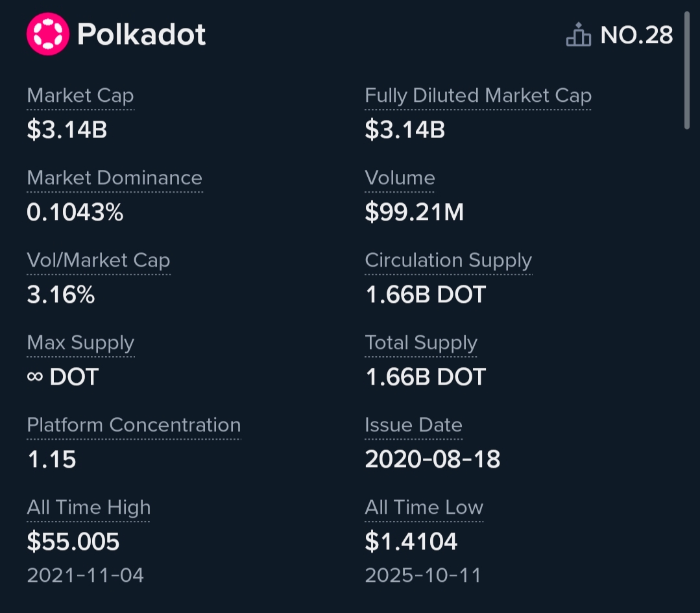Click the vertical scrollbar on the right
The height and width of the screenshot is (613, 700).
coord(687,71)
